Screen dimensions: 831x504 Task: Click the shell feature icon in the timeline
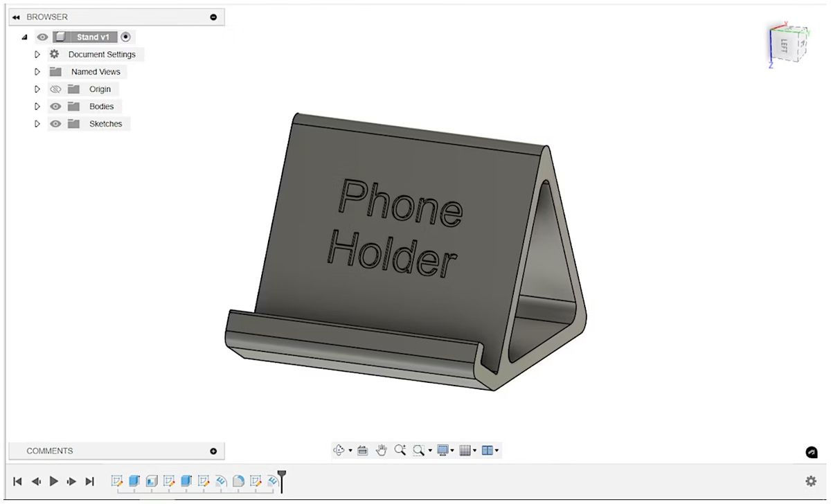pyautogui.click(x=152, y=480)
